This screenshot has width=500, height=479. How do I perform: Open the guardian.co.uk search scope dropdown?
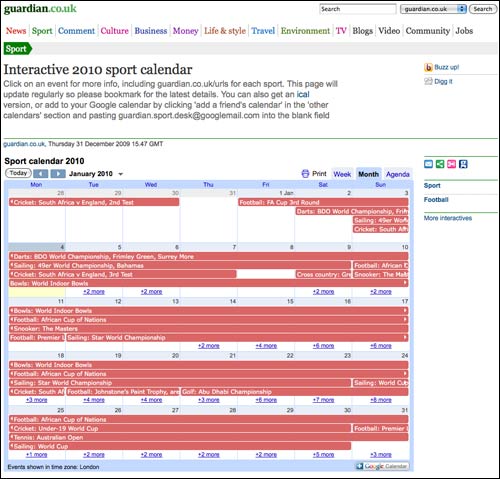[x=433, y=9]
